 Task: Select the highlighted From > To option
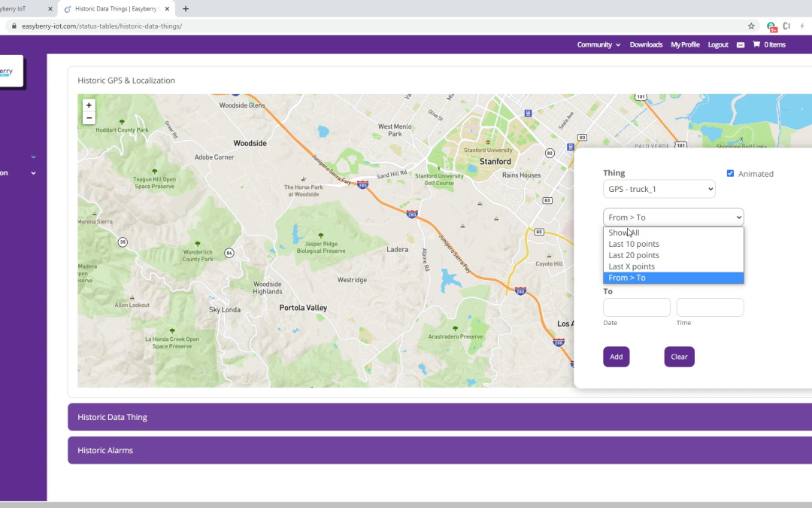(x=673, y=278)
